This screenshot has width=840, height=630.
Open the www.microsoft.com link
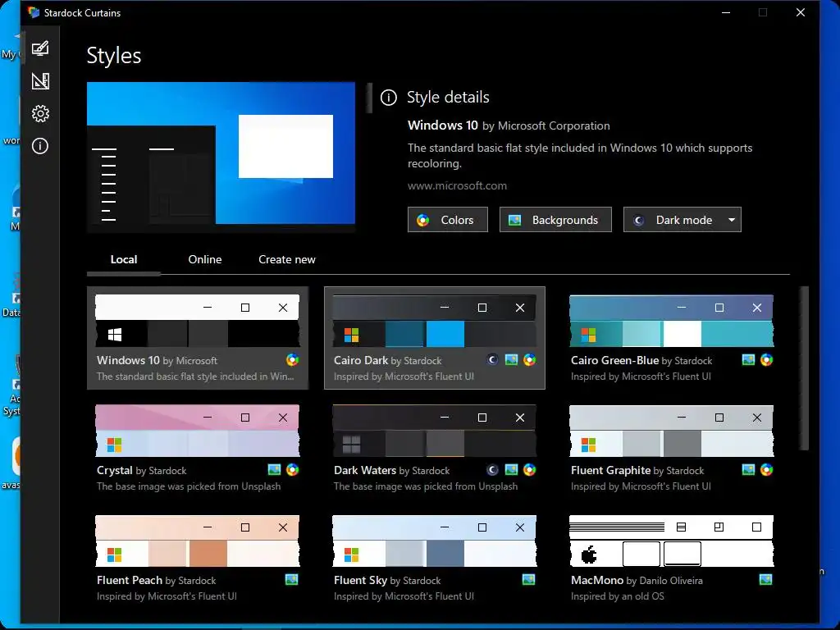(x=457, y=186)
